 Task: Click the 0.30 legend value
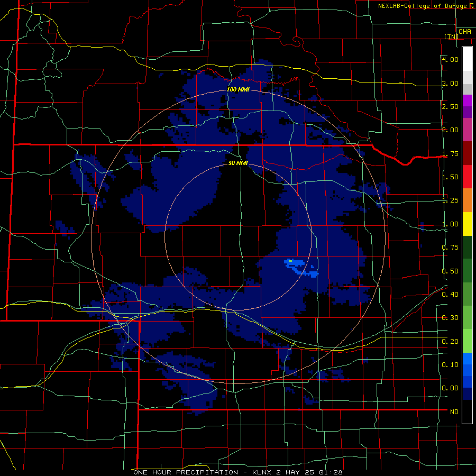[x=450, y=318]
